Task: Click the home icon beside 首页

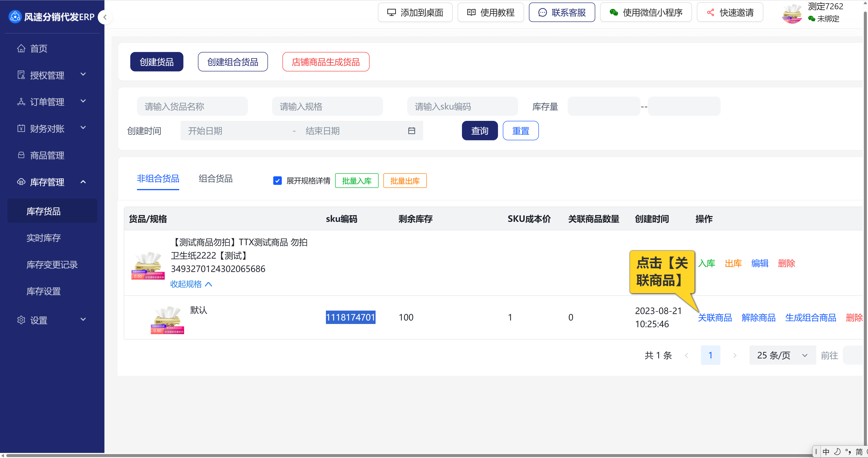Action: tap(21, 49)
